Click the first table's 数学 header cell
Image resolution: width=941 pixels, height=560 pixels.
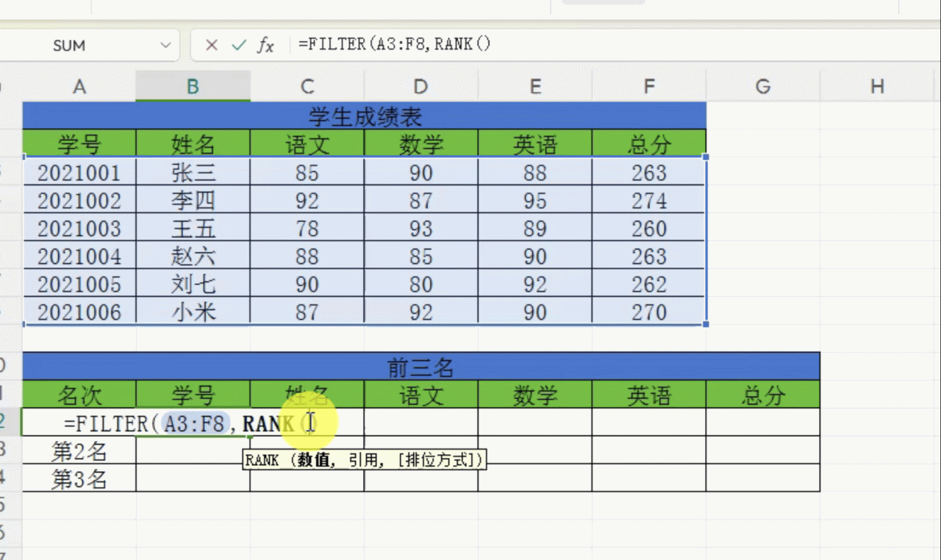click(x=421, y=144)
